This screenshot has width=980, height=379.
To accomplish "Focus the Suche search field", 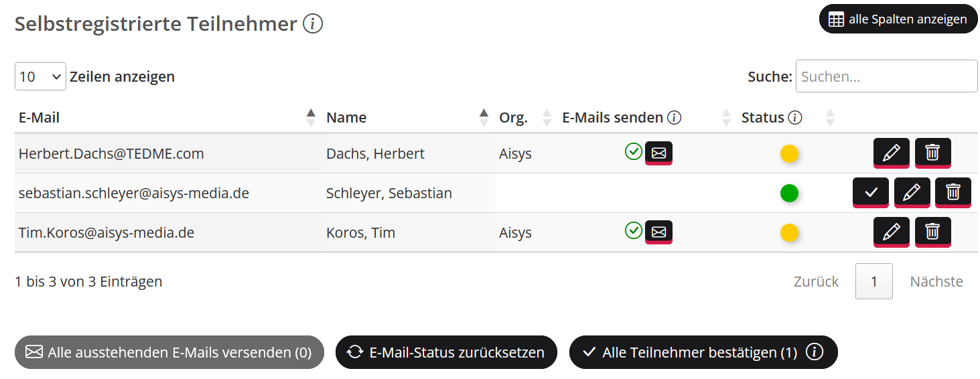I will pos(886,76).
